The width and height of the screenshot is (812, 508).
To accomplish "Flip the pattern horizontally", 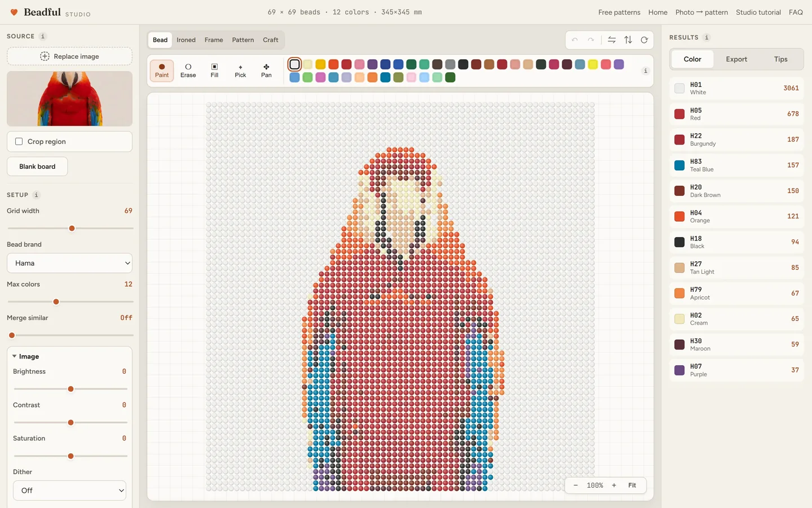I will pos(612,40).
